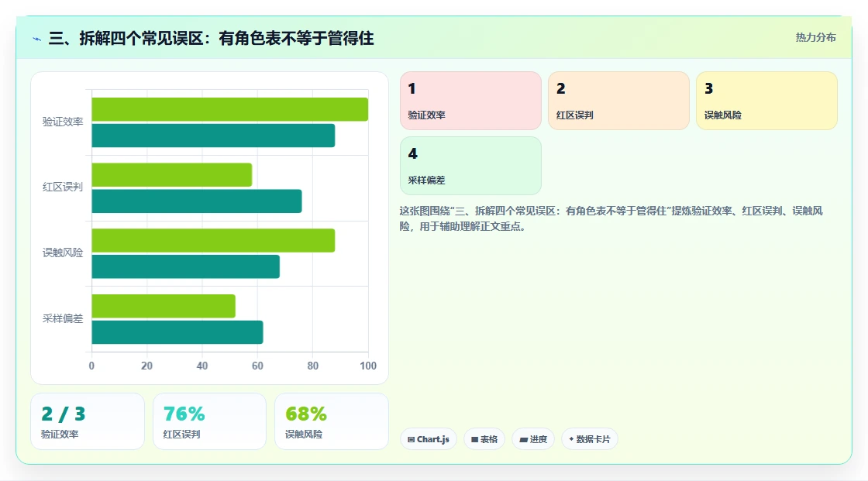868x481 pixels.
Task: Open the 68% 误触风险 stat card
Action: [332, 421]
